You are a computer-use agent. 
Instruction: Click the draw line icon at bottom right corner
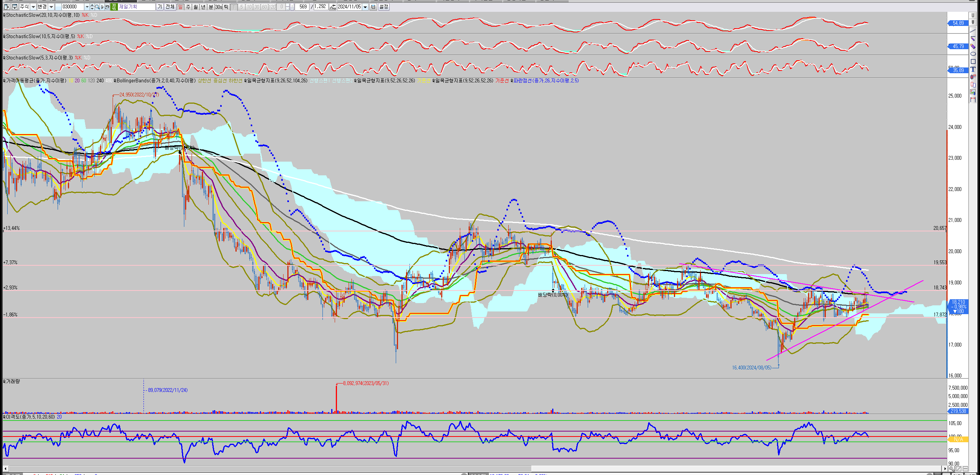point(959,469)
